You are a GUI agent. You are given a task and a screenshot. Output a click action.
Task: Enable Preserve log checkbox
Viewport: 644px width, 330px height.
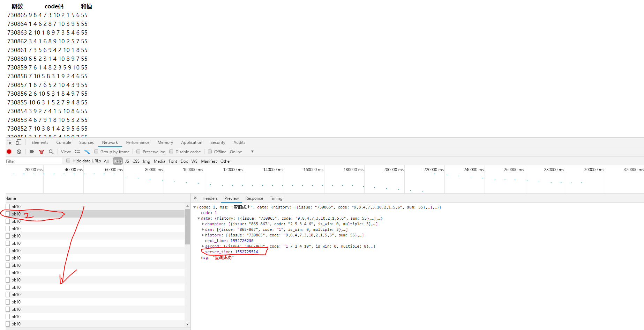point(138,152)
